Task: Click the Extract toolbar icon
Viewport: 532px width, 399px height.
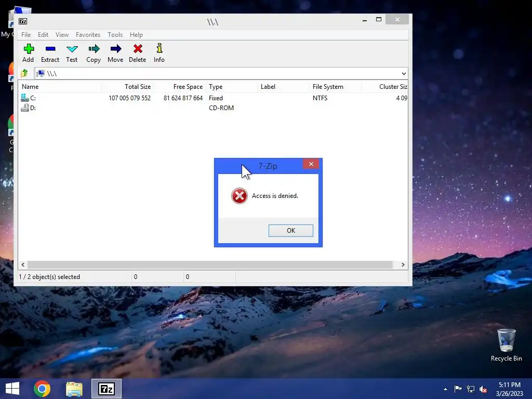Action: [x=50, y=49]
